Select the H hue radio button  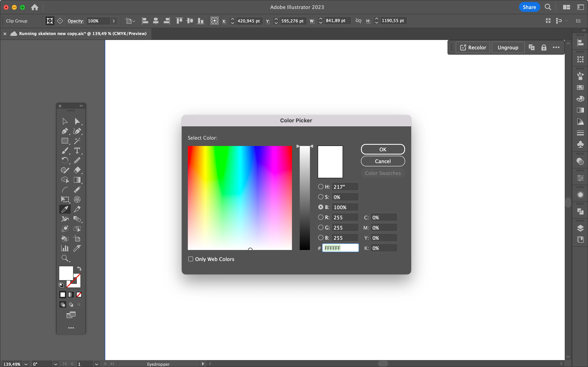click(321, 187)
